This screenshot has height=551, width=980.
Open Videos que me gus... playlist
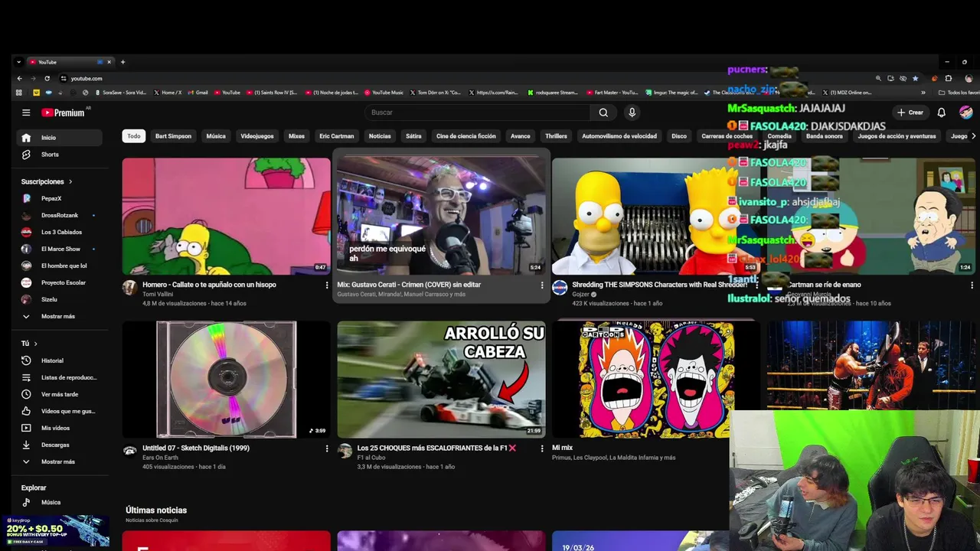(x=60, y=411)
